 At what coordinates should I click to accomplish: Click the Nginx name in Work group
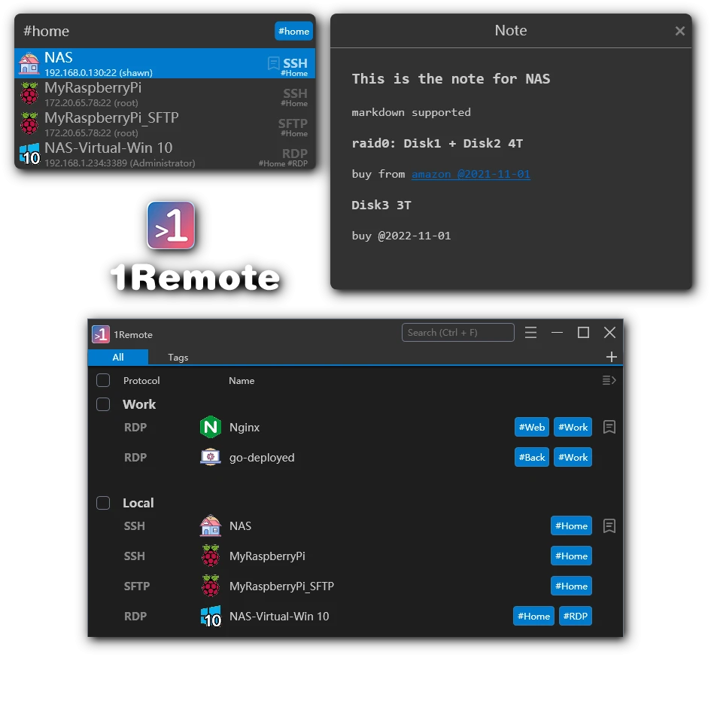[245, 427]
